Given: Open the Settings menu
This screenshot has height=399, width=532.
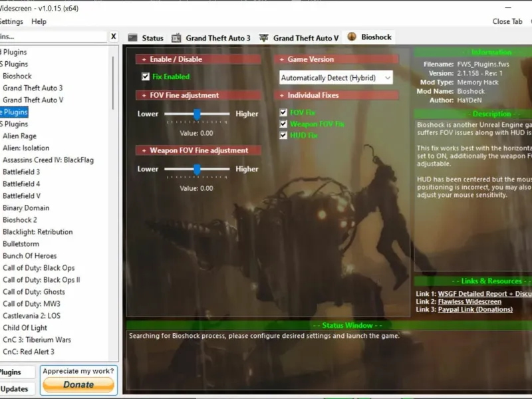Looking at the screenshot, I should pos(11,21).
